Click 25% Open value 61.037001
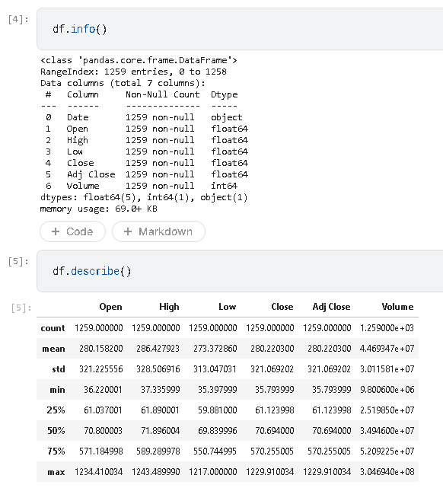 [103, 410]
